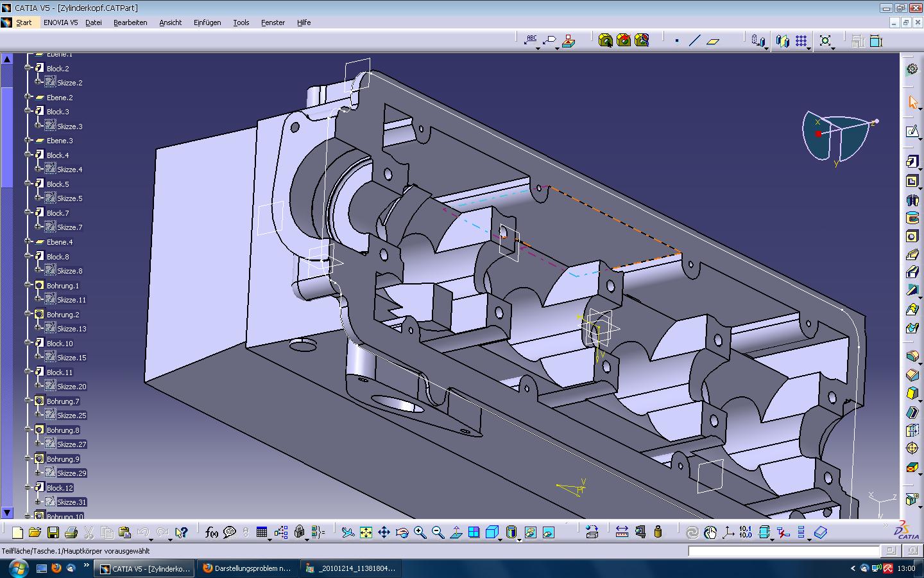Click the Mirror tool in top toolbar
Viewport: 924px width, 578px height.
[x=782, y=41]
